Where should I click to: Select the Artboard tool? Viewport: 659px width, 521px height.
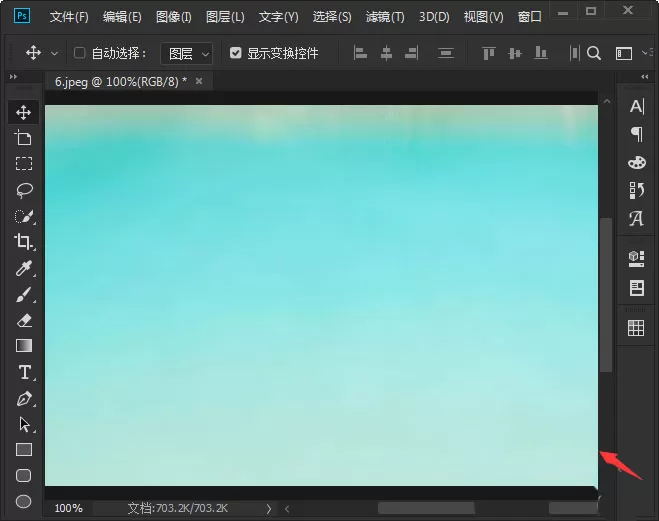click(x=24, y=138)
